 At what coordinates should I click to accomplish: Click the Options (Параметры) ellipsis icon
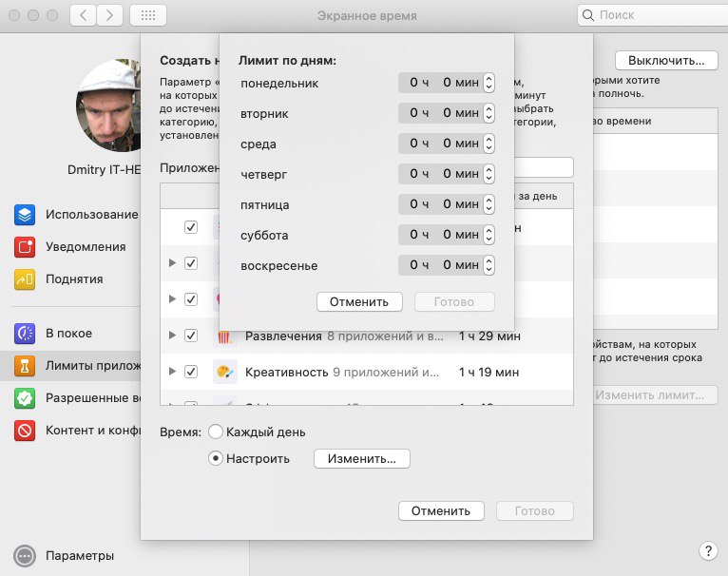pos(25,556)
